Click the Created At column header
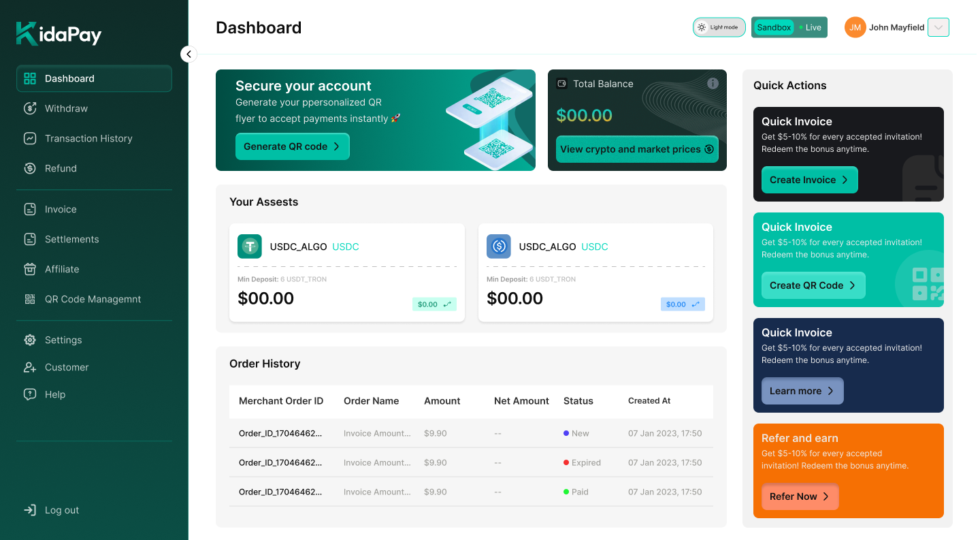 pos(649,401)
